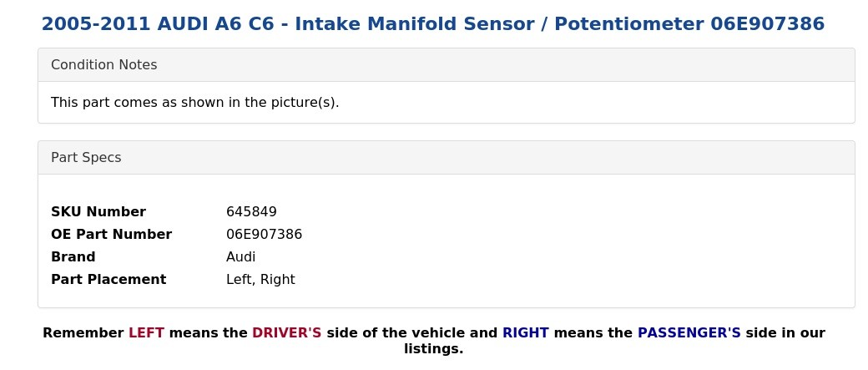The image size is (868, 370).
Task: Select the OE part value 06E907386
Action: click(x=264, y=235)
